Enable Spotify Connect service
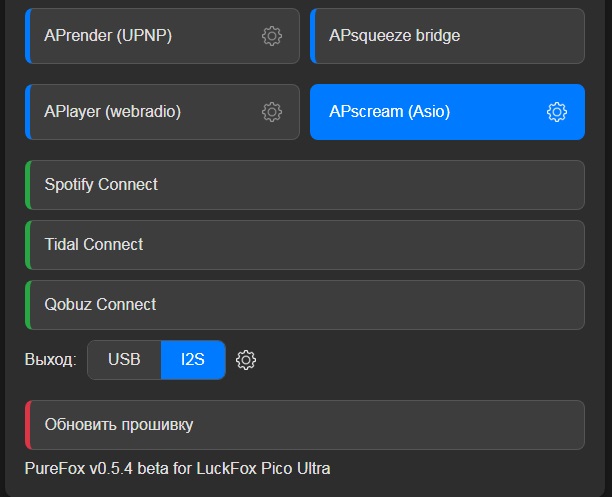612x497 pixels. (305, 185)
